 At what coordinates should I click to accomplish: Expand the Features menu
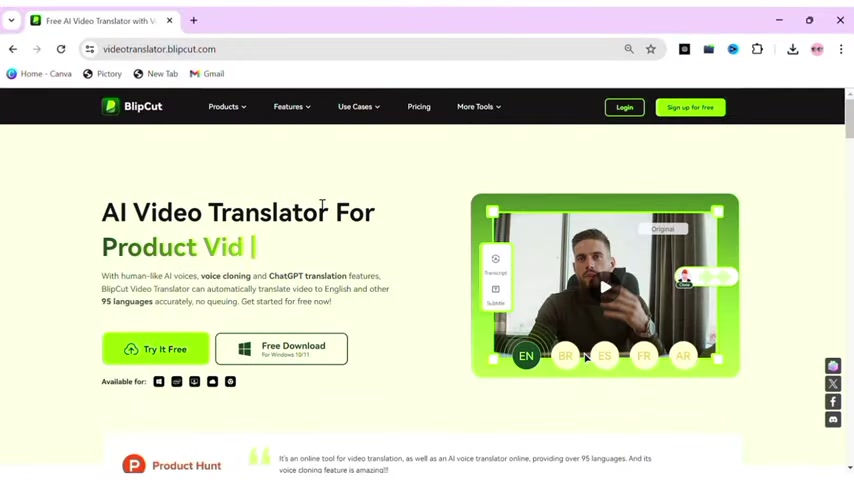point(292,107)
